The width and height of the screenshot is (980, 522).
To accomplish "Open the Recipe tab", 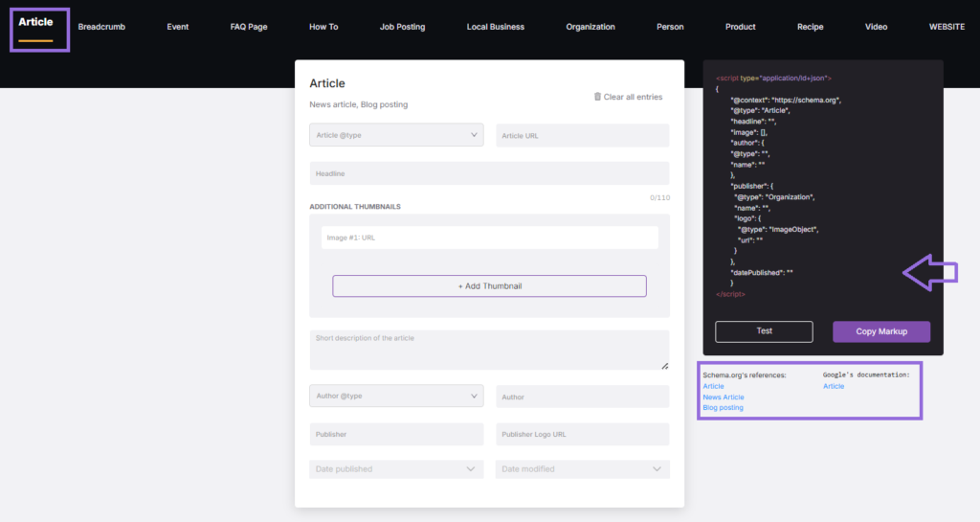I will tap(810, 27).
